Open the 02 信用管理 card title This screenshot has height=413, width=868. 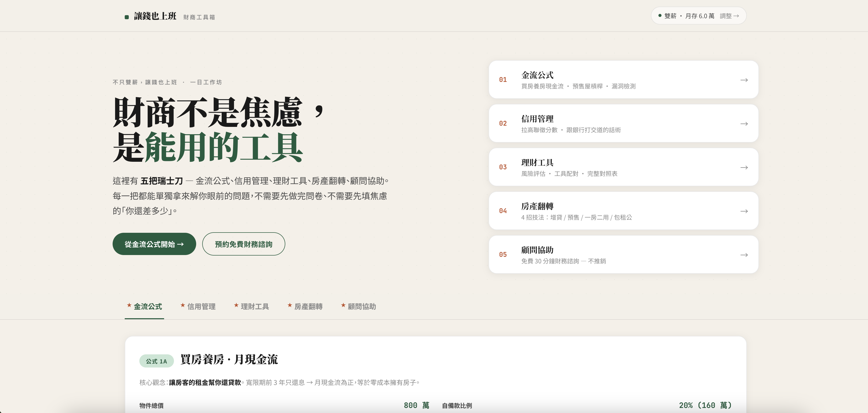click(x=537, y=119)
